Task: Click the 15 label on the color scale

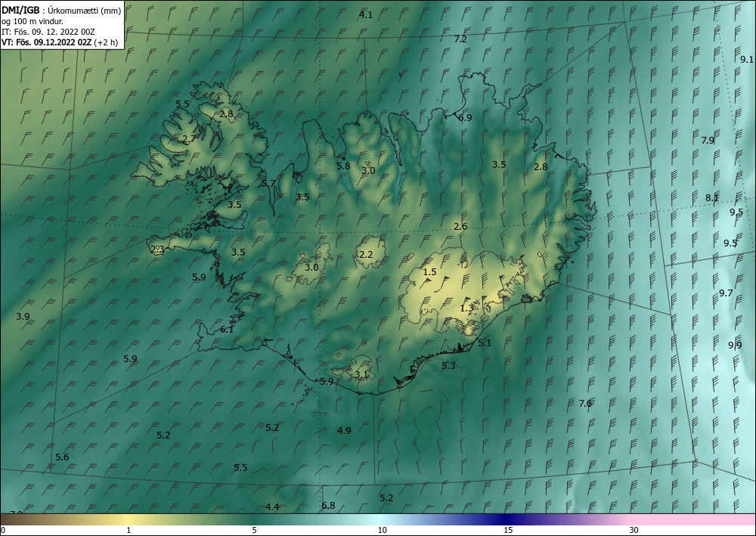Action: pyautogui.click(x=508, y=531)
